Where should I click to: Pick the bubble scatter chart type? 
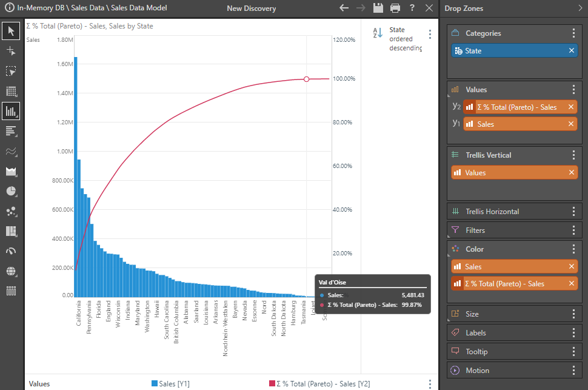tap(11, 211)
